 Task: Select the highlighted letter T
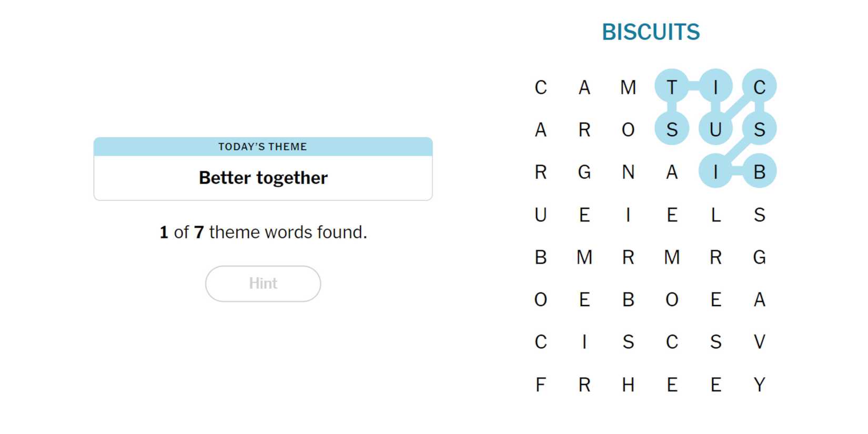(x=671, y=87)
